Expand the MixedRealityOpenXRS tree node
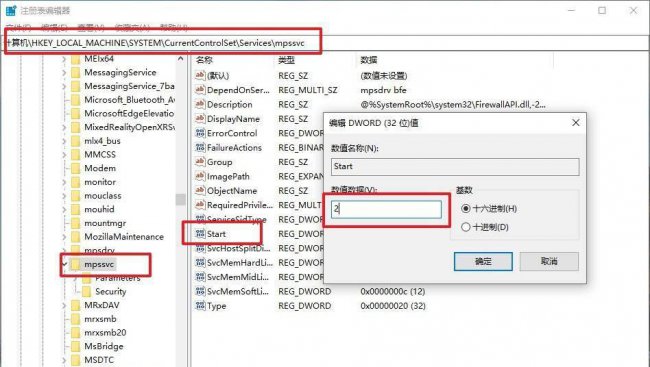The height and width of the screenshot is (367, 650). (x=64, y=127)
